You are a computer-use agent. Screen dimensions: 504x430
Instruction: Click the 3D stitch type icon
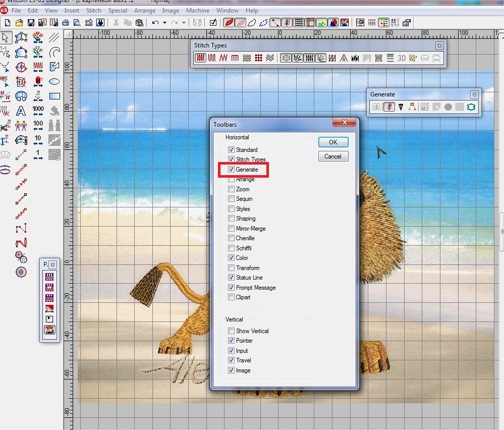(x=402, y=58)
